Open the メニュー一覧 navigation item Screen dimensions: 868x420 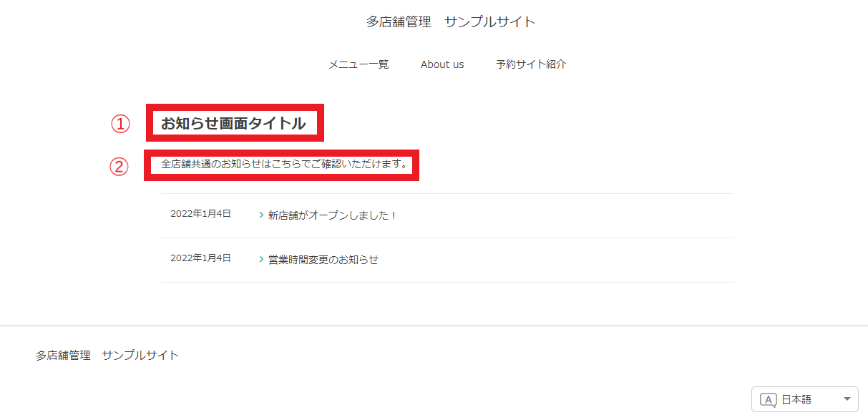coord(359,64)
